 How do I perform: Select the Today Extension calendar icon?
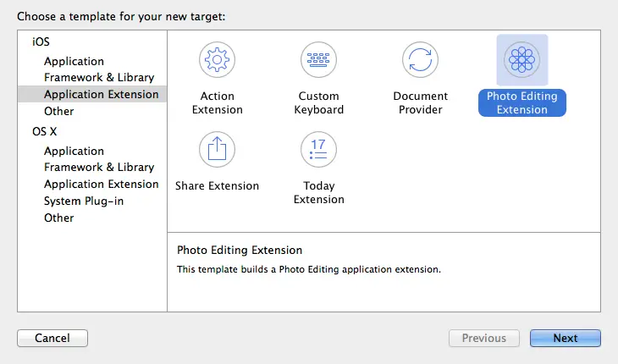pyautogui.click(x=319, y=149)
